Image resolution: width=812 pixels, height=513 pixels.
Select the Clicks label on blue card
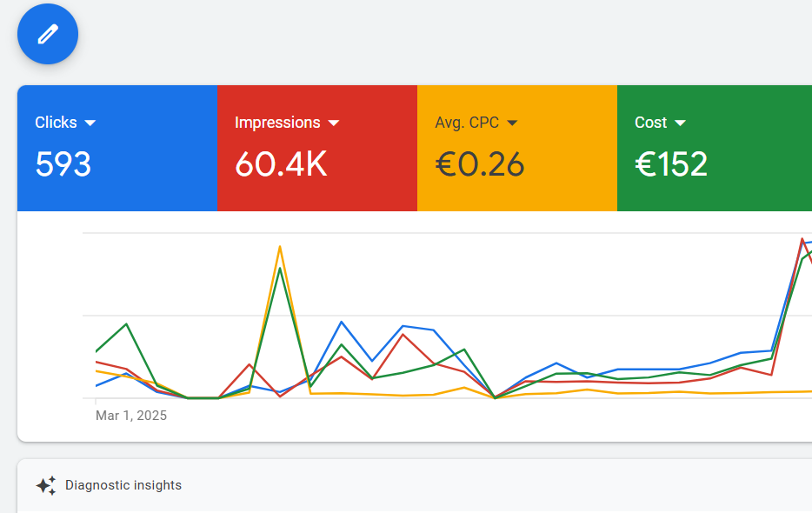coord(56,123)
